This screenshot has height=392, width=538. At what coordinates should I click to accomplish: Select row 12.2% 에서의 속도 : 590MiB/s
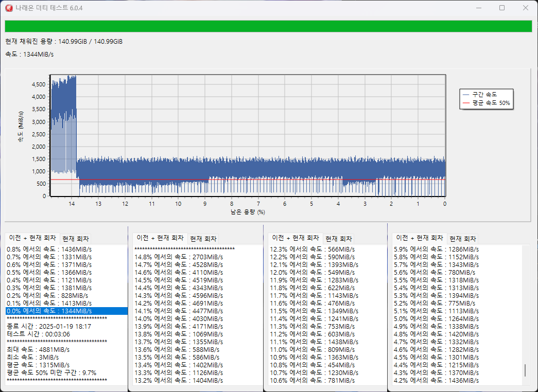coord(312,257)
